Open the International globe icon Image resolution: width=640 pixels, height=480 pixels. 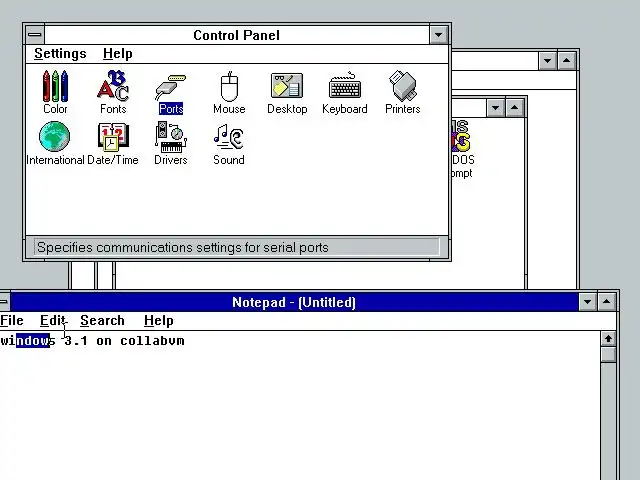(x=55, y=143)
